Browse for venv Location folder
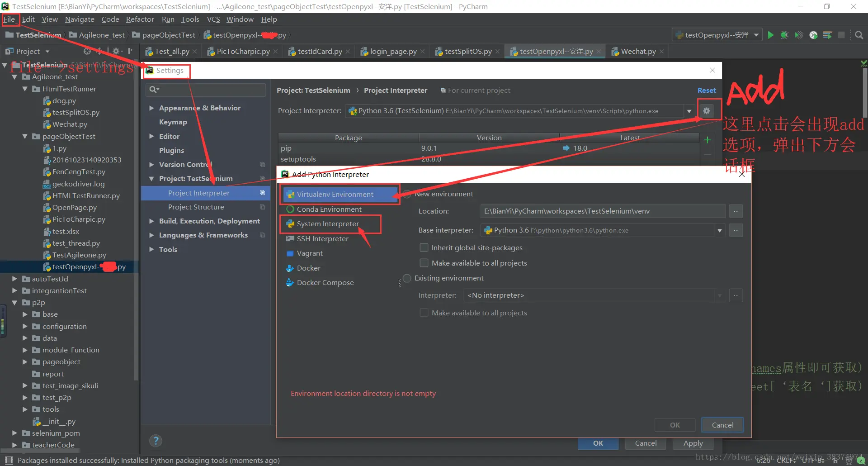 point(736,211)
